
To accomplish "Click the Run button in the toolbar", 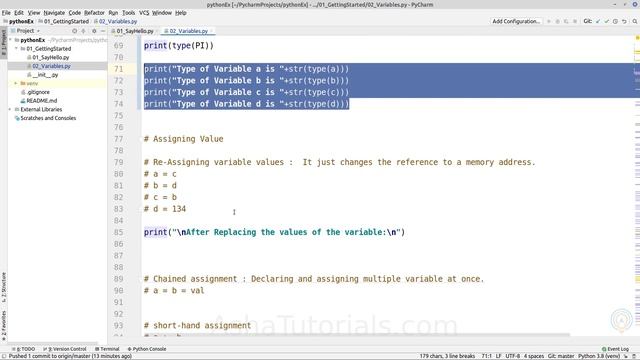I will click(x=549, y=21).
